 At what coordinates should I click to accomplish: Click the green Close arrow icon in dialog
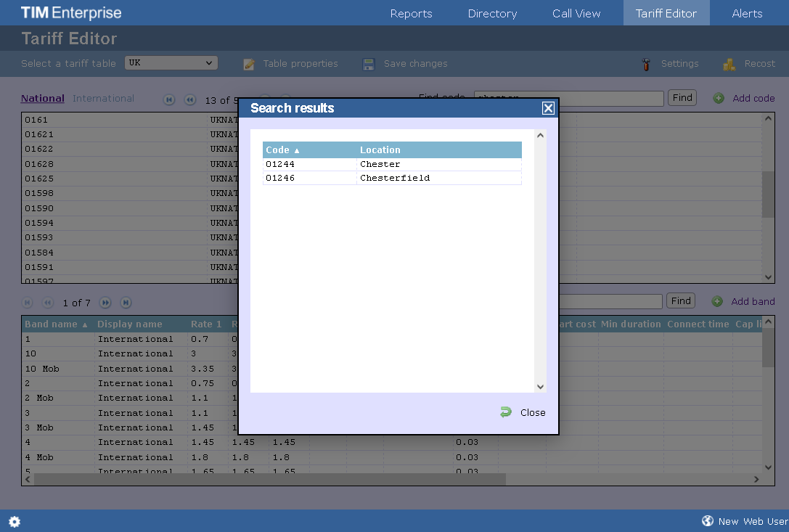pos(506,412)
